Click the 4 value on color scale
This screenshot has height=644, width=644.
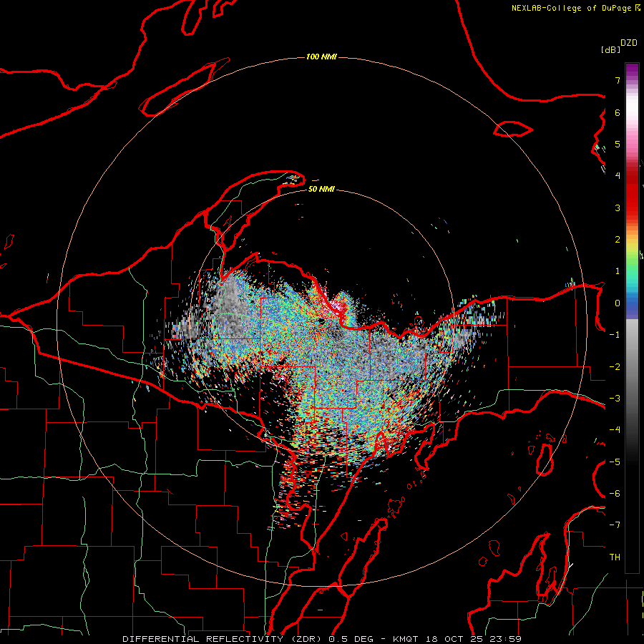point(618,176)
